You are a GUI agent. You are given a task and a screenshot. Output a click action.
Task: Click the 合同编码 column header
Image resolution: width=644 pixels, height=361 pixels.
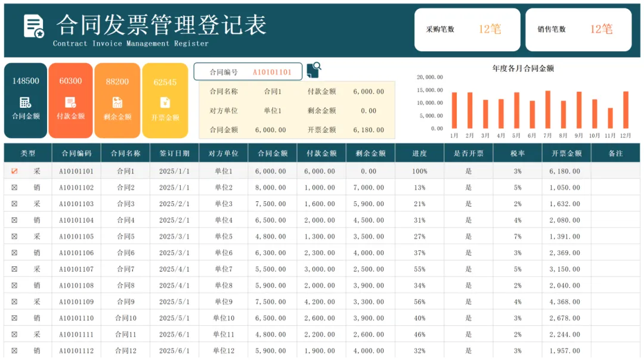pos(76,154)
